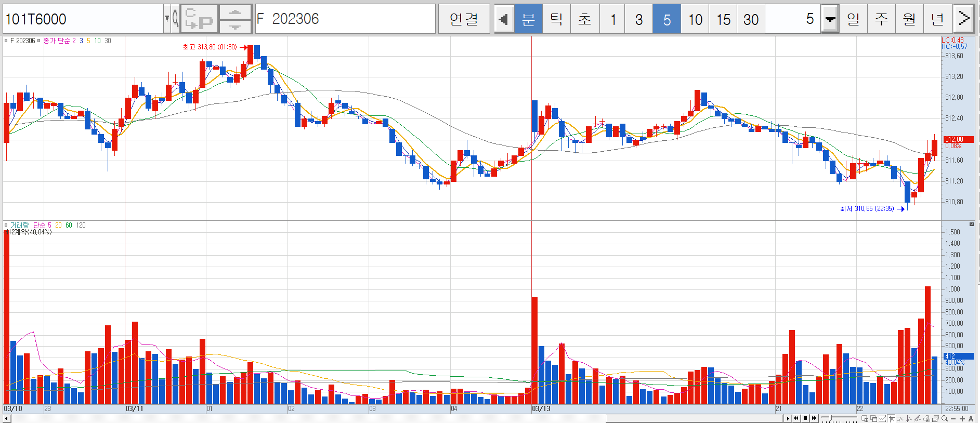980x423 pixels.
Task: Click the window-with-grid icon after the slider
Action: pyautogui.click(x=865, y=418)
